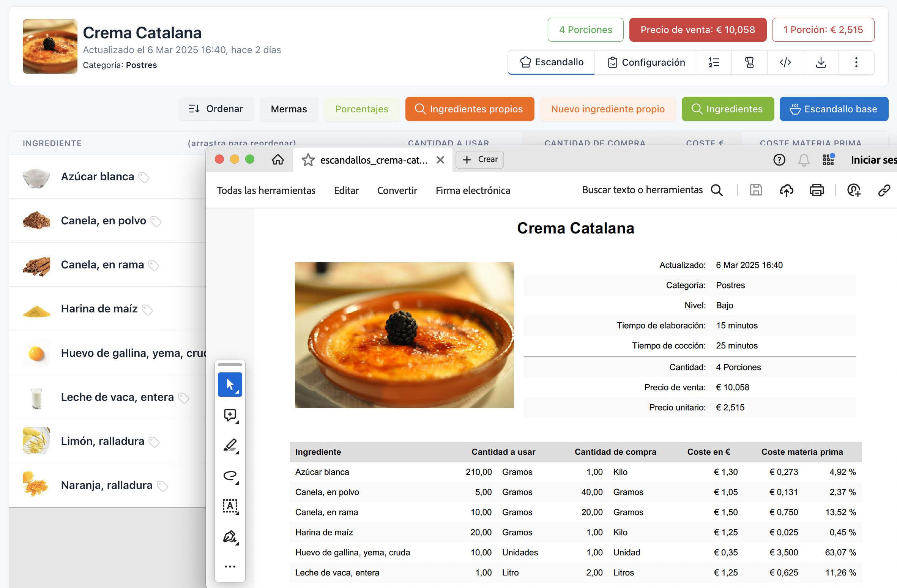897x588 pixels.
Task: Open the Editar menu in PDF viewer
Action: point(346,191)
